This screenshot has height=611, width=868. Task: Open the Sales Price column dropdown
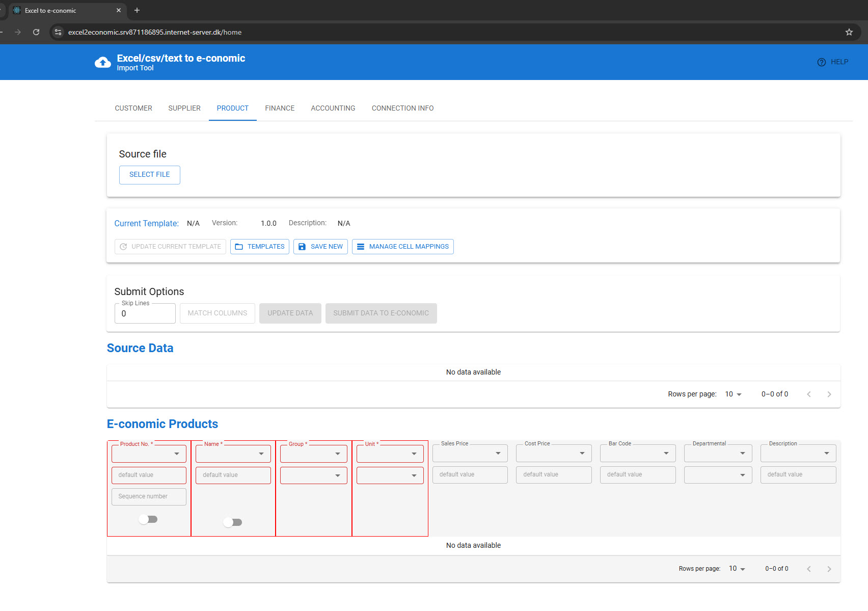coord(470,453)
